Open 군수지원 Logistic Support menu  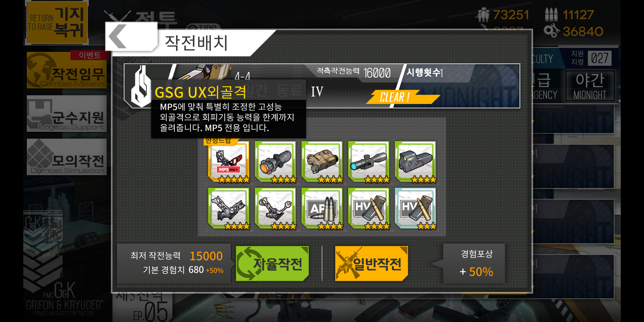67,114
